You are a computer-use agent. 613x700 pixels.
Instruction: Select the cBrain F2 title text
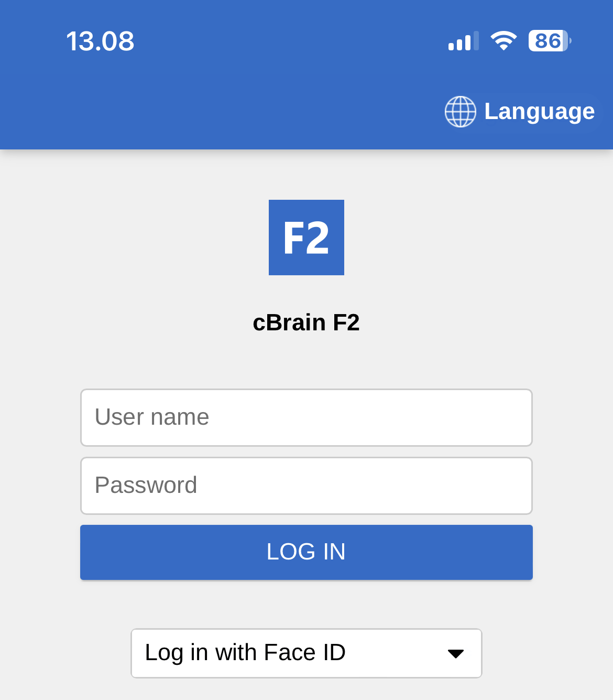(306, 322)
